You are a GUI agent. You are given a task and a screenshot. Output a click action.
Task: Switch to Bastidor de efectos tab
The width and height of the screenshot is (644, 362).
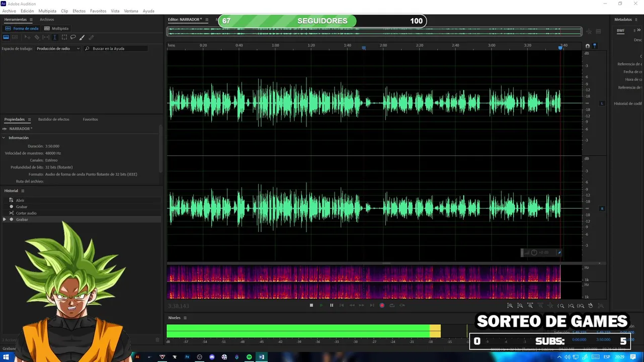54,120
